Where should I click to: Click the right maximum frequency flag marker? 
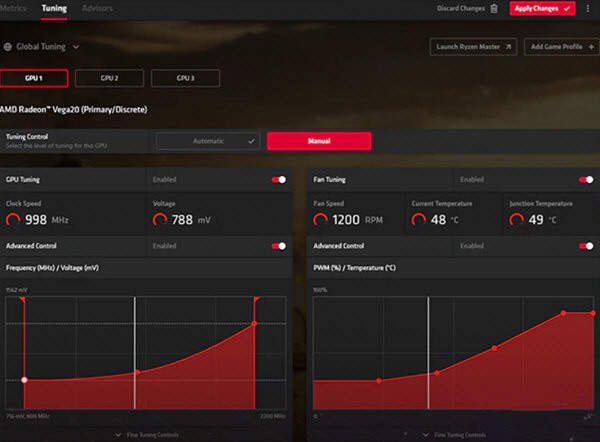(257, 299)
